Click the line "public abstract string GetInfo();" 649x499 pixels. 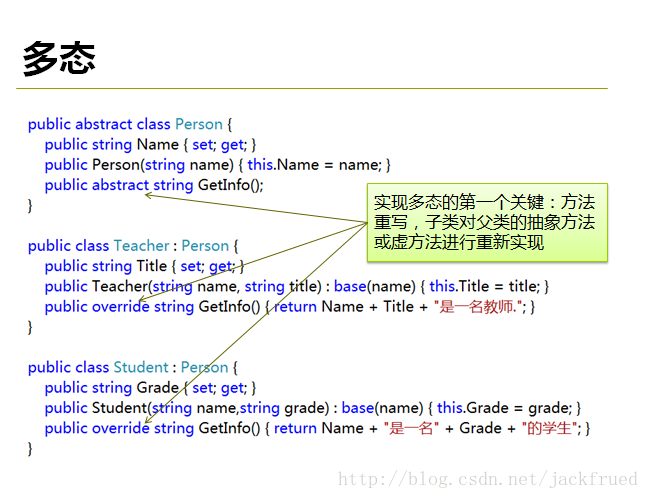[154, 185]
